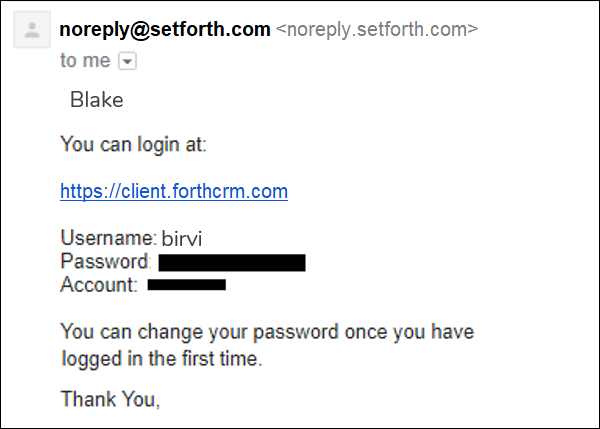The image size is (600, 429).
Task: Click the username value "birvi"
Action: [182, 238]
